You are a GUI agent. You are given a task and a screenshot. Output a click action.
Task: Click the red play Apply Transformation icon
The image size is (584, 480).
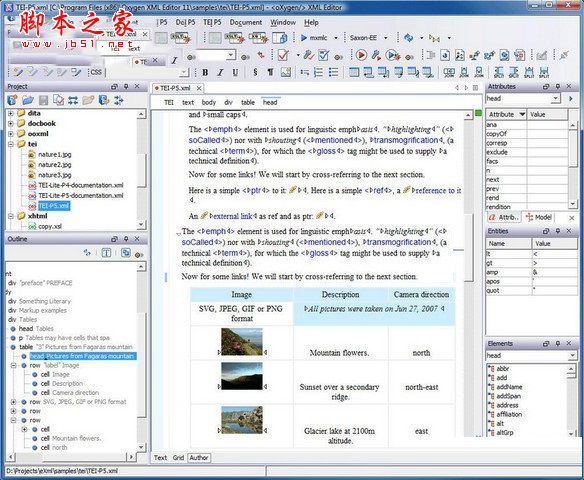click(361, 55)
